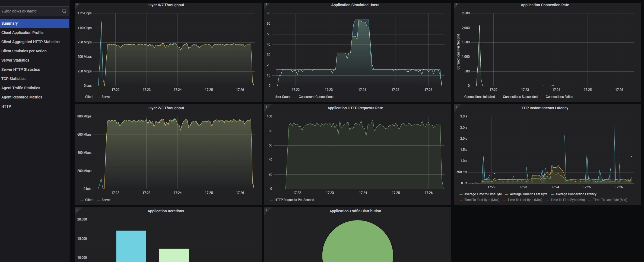
Task: Click info icon on Application HTTP Requests Rate panel
Action: [x=267, y=107]
